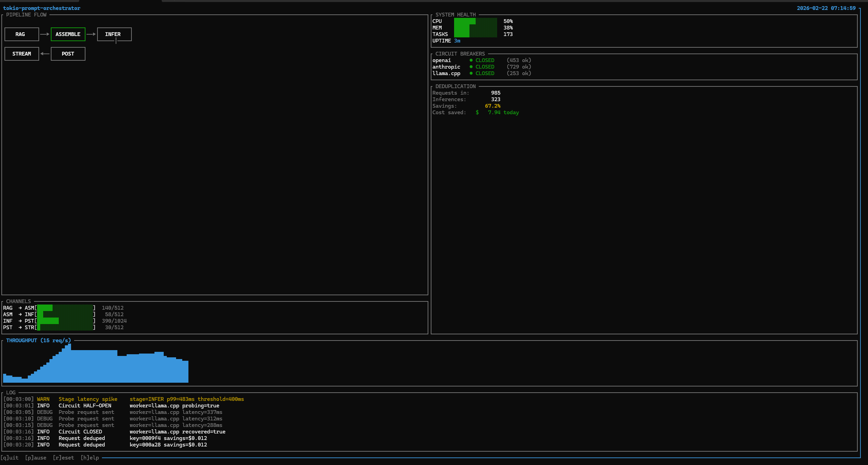Toggle pause using the [p]ause control
Image resolution: width=868 pixels, height=465 pixels.
[x=35, y=457]
